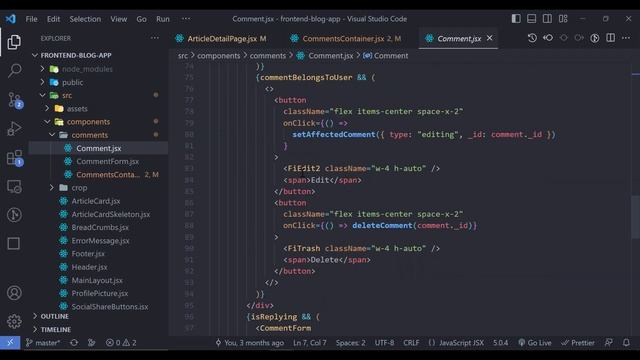The height and width of the screenshot is (360, 640).
Task: Open the View menu
Action: [118, 19]
